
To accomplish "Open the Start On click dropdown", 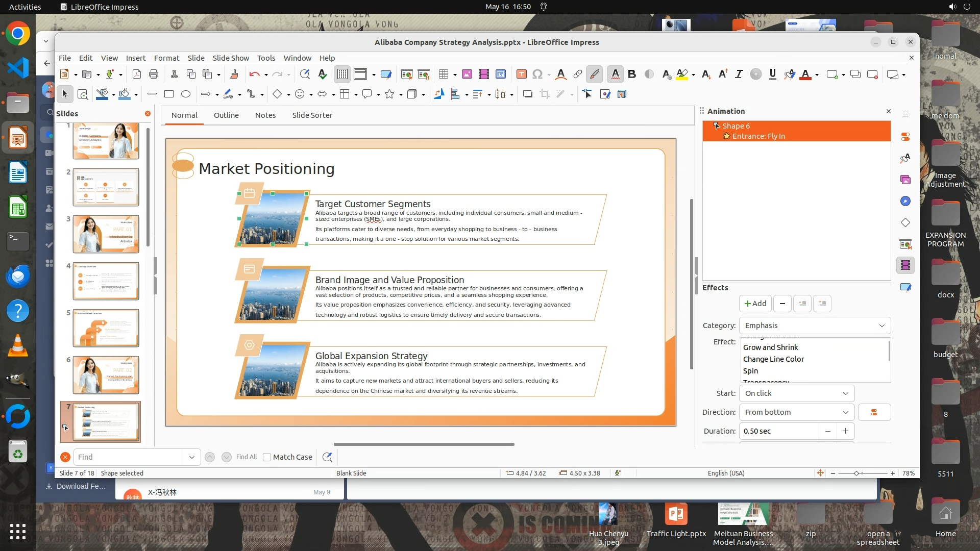I will pyautogui.click(x=796, y=393).
